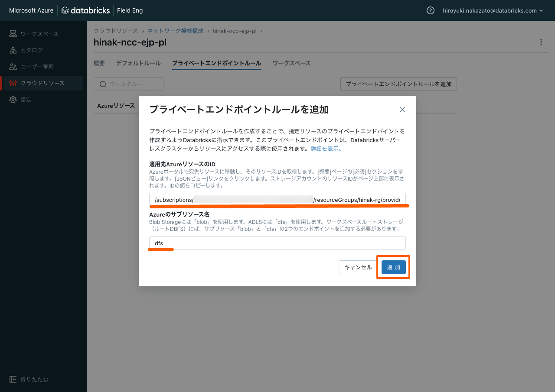This screenshot has width=555, height=392.
Task: Click the 追加 button
Action: tap(394, 267)
